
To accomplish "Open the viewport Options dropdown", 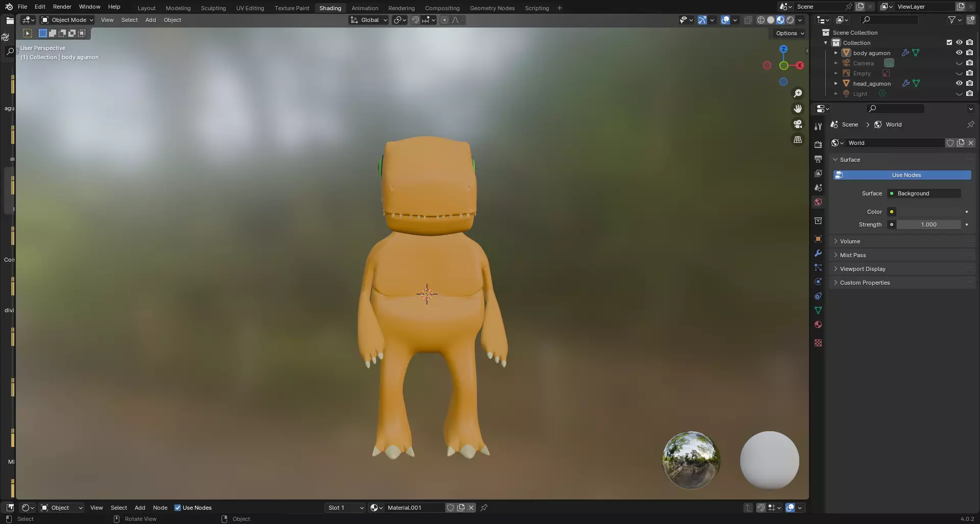I will point(790,33).
